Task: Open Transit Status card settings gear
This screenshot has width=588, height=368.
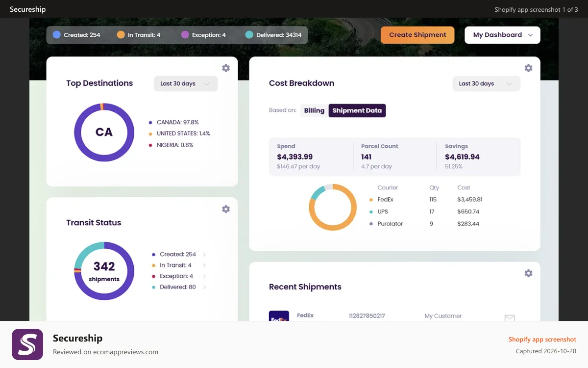Action: pyautogui.click(x=226, y=209)
